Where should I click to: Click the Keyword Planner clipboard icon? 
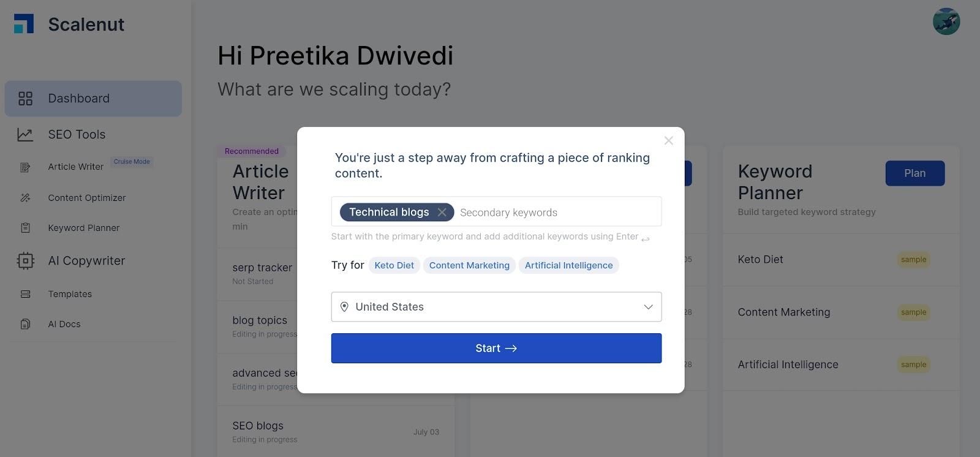pos(25,228)
